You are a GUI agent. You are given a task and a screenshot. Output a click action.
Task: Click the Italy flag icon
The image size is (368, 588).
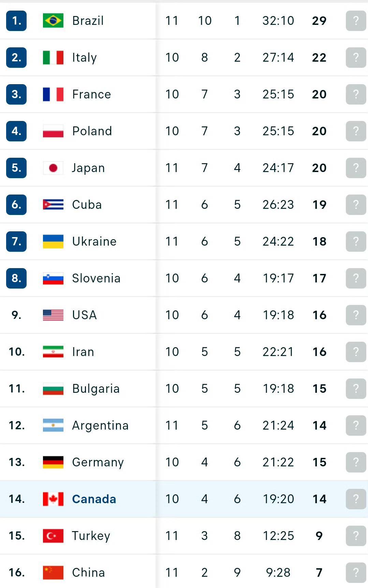(53, 58)
